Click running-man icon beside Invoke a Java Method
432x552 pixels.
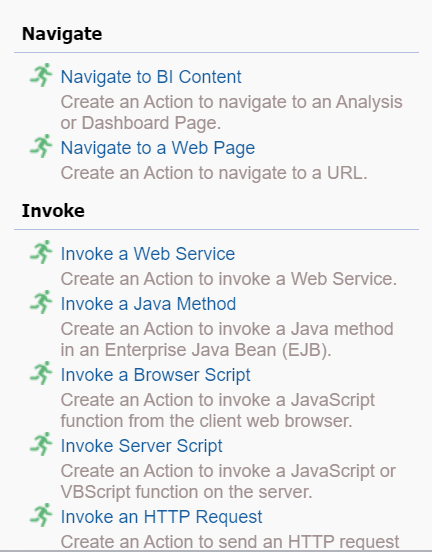pyautogui.click(x=41, y=302)
